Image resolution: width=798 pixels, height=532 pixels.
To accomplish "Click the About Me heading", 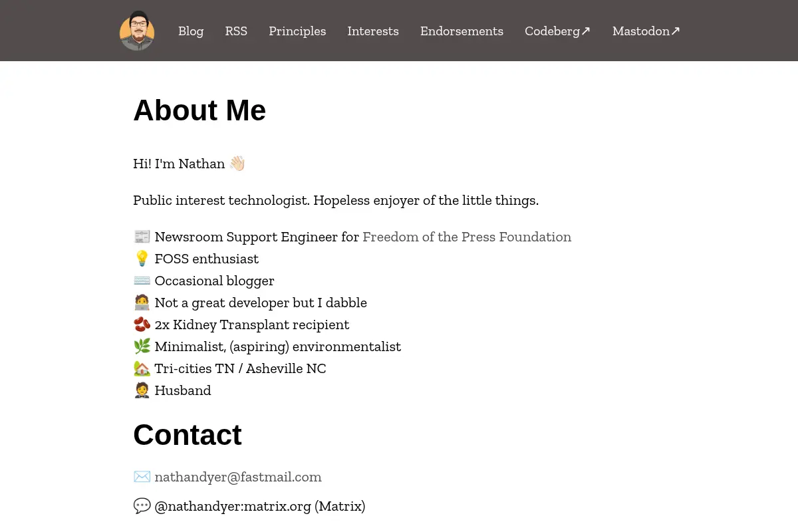I will pyautogui.click(x=199, y=110).
